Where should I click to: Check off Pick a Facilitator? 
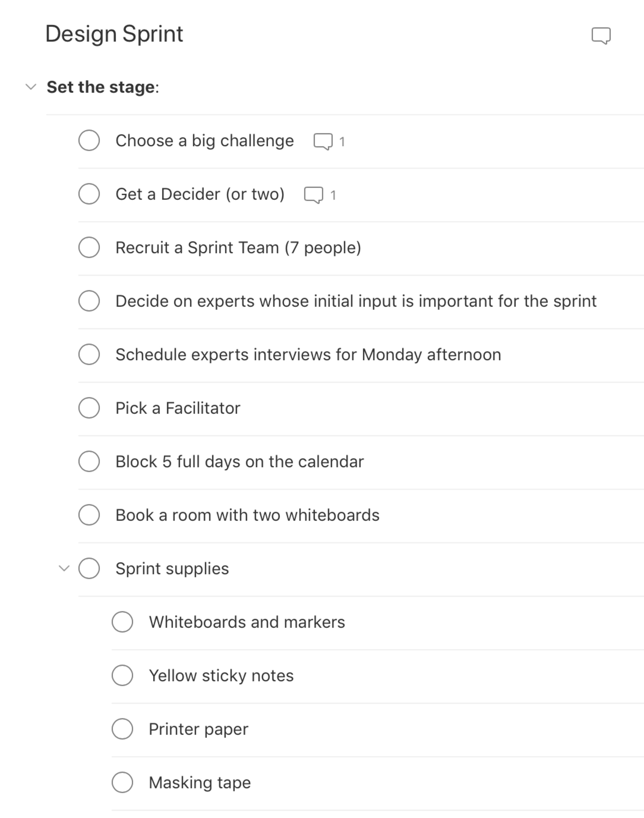89,408
